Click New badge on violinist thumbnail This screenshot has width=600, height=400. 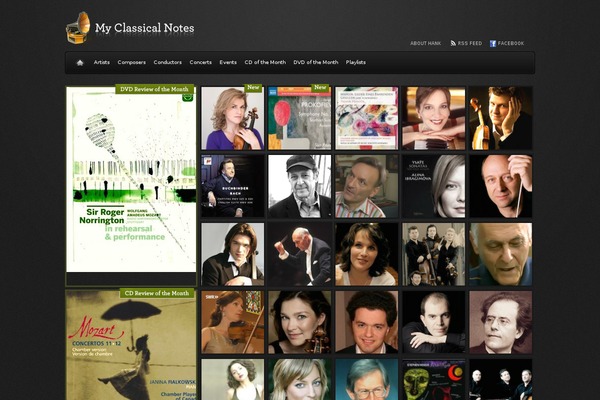(253, 88)
